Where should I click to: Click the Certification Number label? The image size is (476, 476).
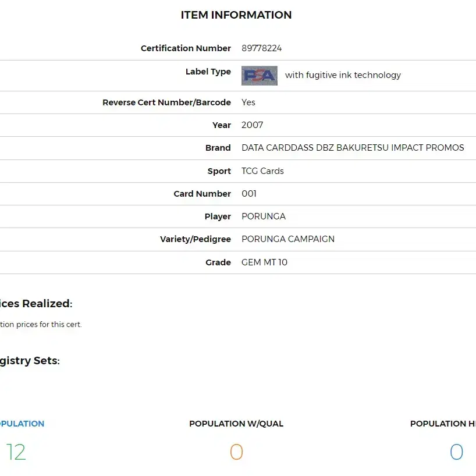pos(186,48)
